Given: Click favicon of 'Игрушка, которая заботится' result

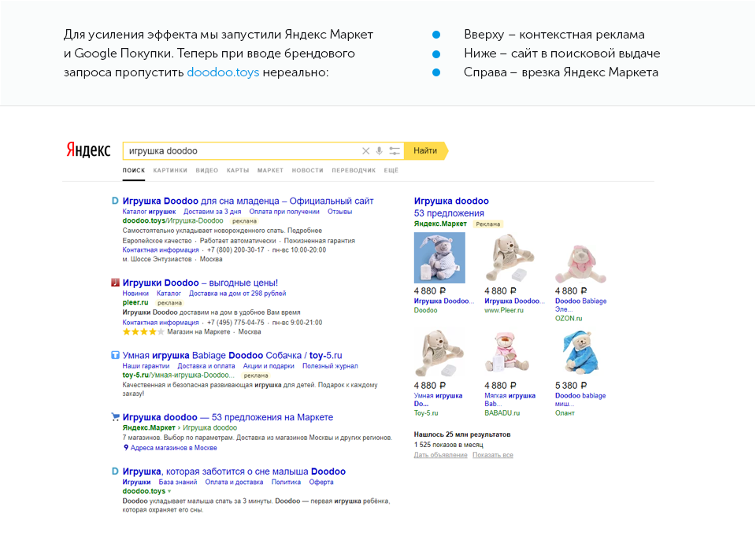Looking at the screenshot, I should [x=115, y=471].
